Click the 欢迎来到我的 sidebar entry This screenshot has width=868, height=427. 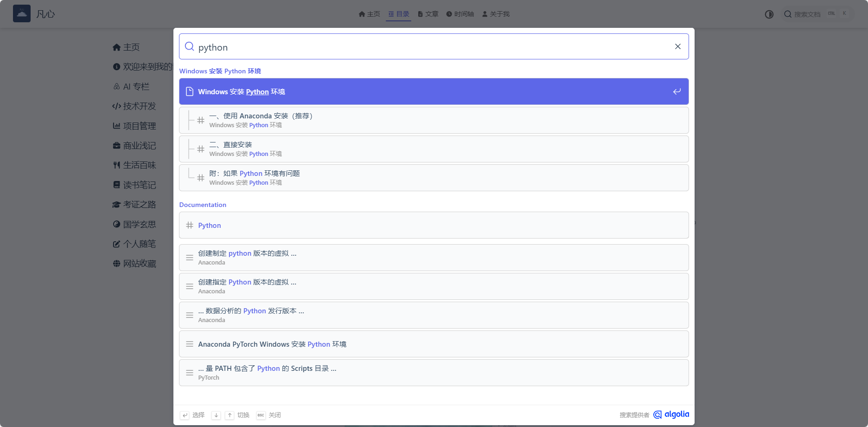(143, 67)
